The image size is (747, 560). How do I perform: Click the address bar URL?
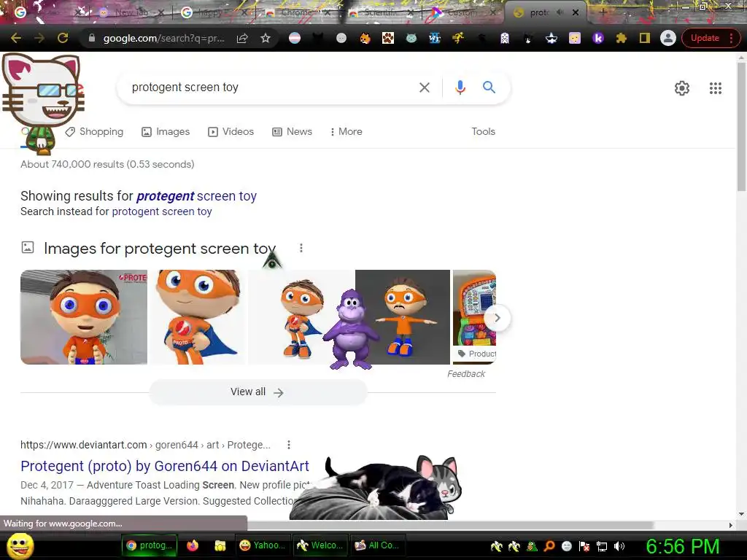tap(163, 38)
